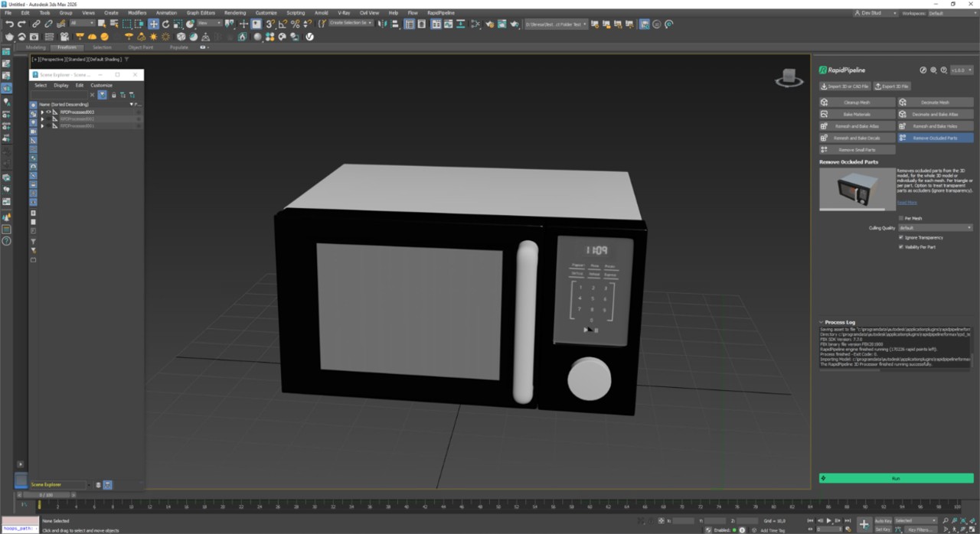Viewport: 980px width, 534px height.
Task: Click Display Cameras filter in Scene Explorer
Action: 33,131
